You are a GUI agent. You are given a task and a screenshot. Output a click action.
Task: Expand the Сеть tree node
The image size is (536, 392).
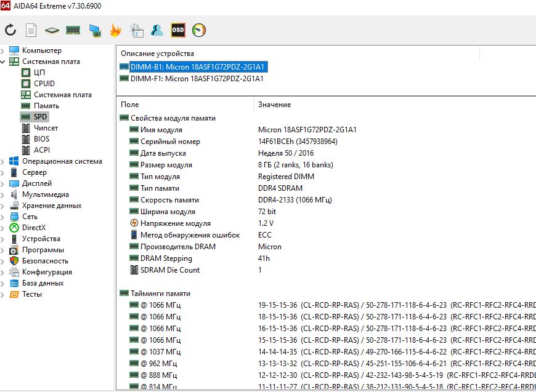[x=2, y=217]
